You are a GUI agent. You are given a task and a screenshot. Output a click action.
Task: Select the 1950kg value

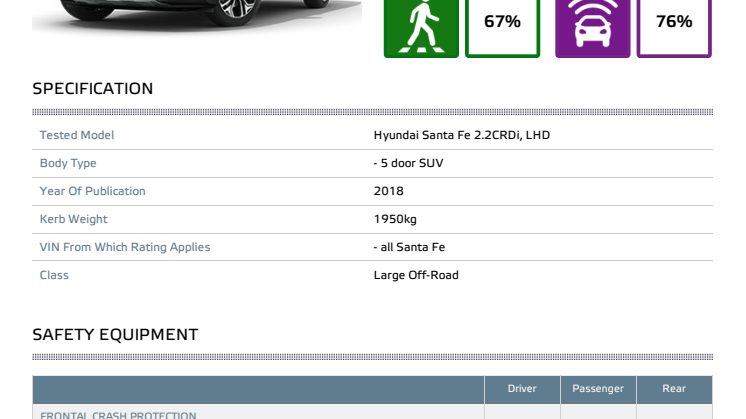point(395,219)
